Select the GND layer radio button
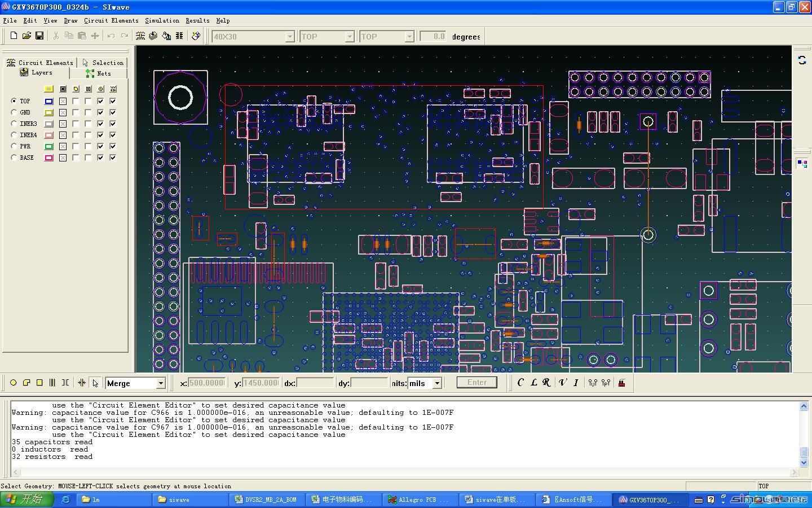Image resolution: width=812 pixels, height=508 pixels. click(14, 112)
